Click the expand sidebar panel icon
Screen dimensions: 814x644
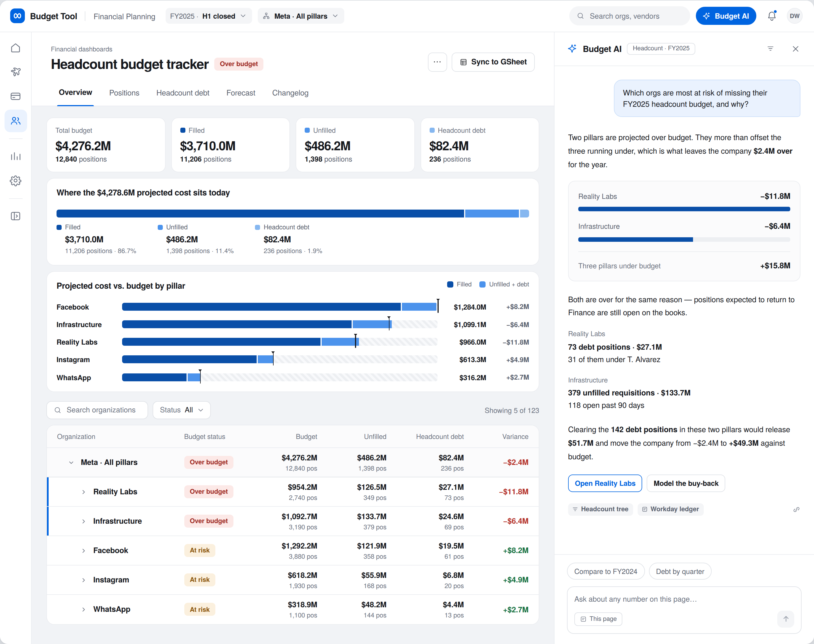[x=16, y=216]
